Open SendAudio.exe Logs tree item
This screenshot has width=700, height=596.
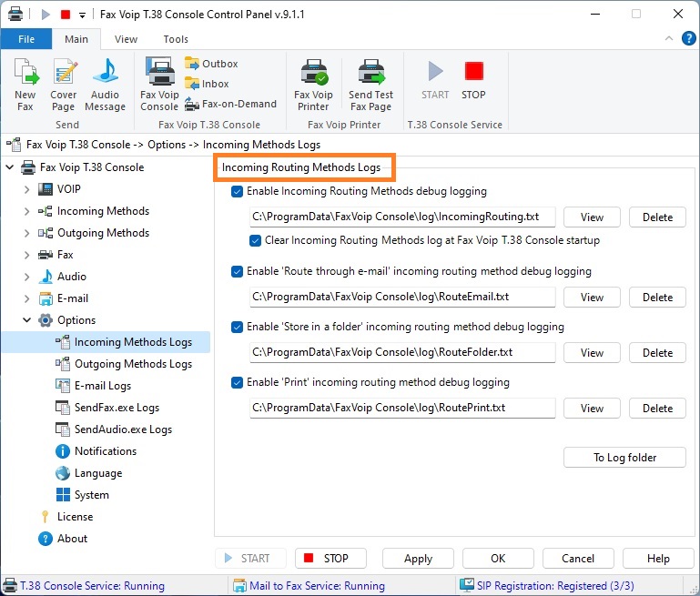tap(123, 429)
